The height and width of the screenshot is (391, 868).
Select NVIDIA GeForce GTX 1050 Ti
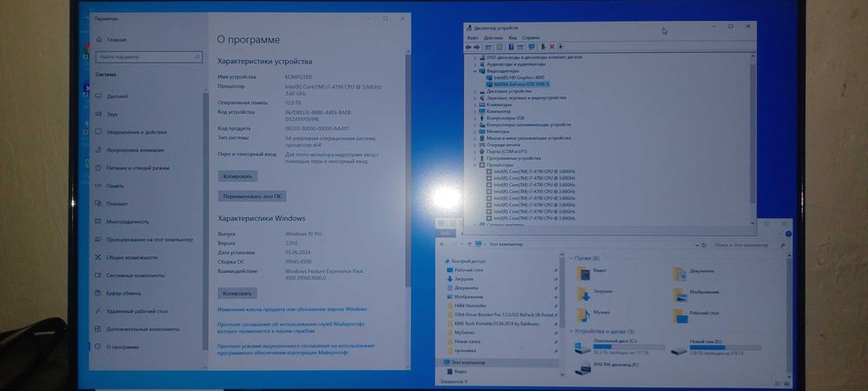523,84
